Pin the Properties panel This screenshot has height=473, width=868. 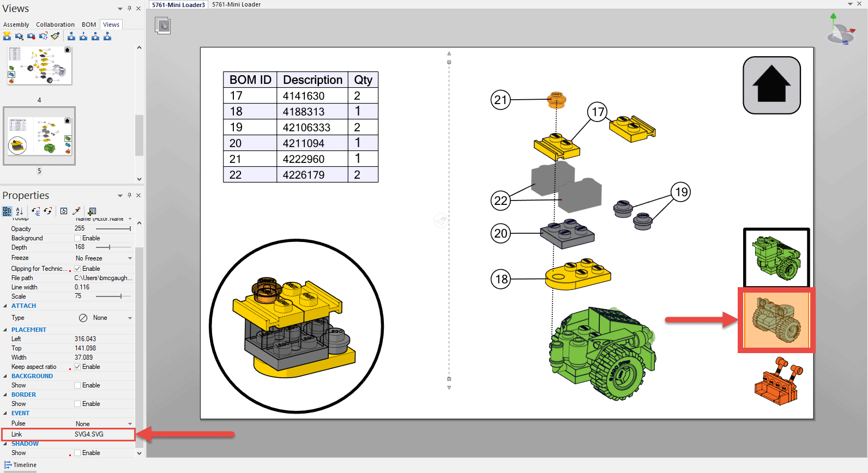129,195
